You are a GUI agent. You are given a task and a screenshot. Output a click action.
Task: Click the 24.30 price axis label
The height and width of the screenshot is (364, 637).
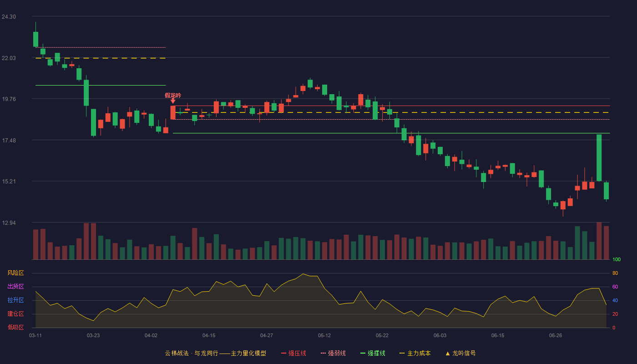click(9, 17)
